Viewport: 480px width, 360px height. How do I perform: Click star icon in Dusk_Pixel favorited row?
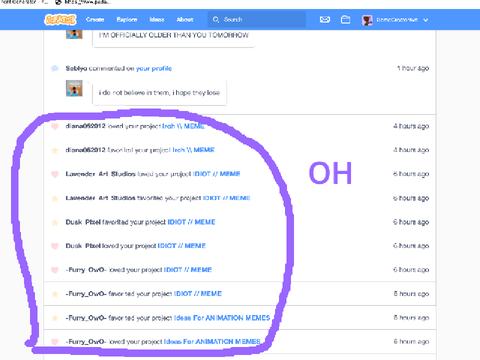click(x=55, y=222)
